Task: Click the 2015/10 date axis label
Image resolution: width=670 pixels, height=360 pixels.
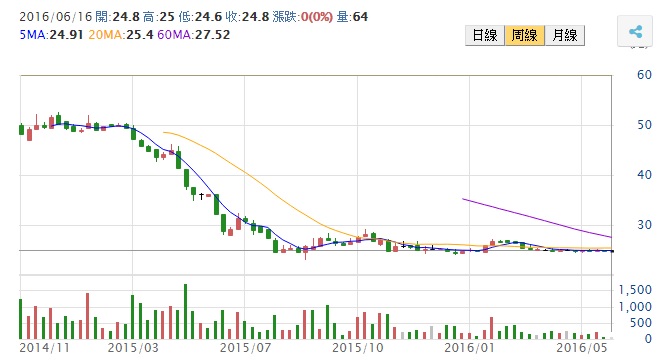Action: (358, 348)
